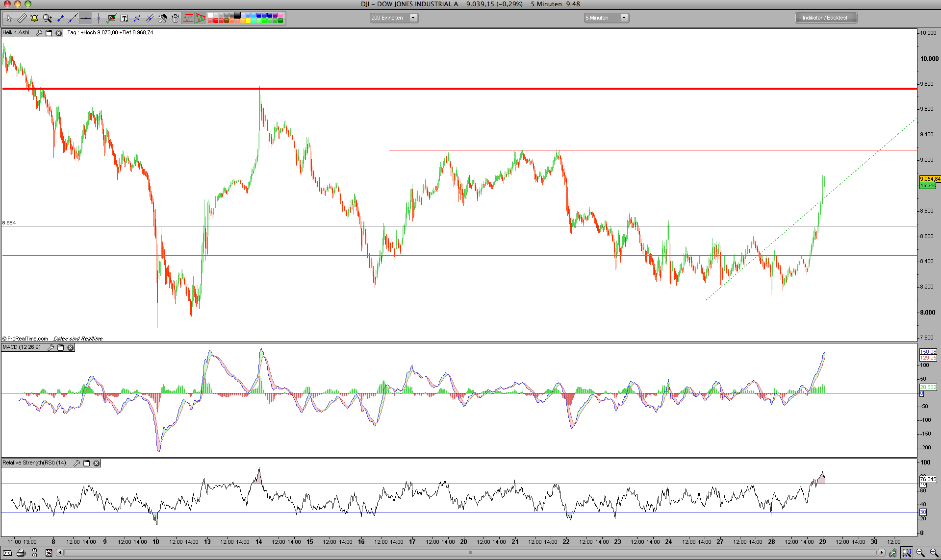941x560 pixels.
Task: Click the MACD value label 150,08
Action: click(928, 352)
